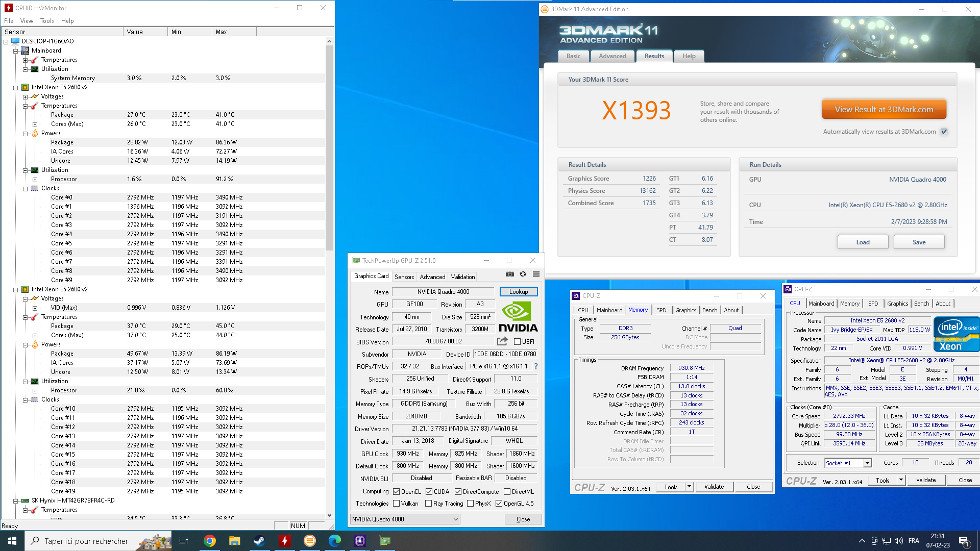The width and height of the screenshot is (980, 551).
Task: Open the NVIDIA Quadro 4000 GPU dropdown
Action: (405, 519)
